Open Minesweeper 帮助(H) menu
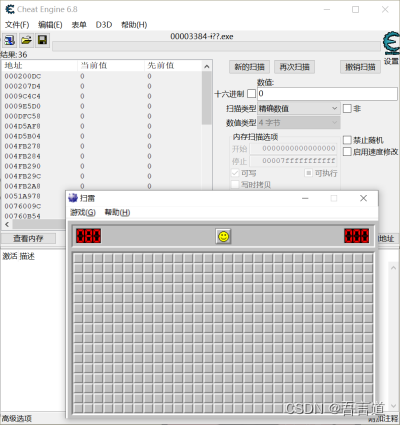Viewport: 401px width, 426px height. (117, 212)
